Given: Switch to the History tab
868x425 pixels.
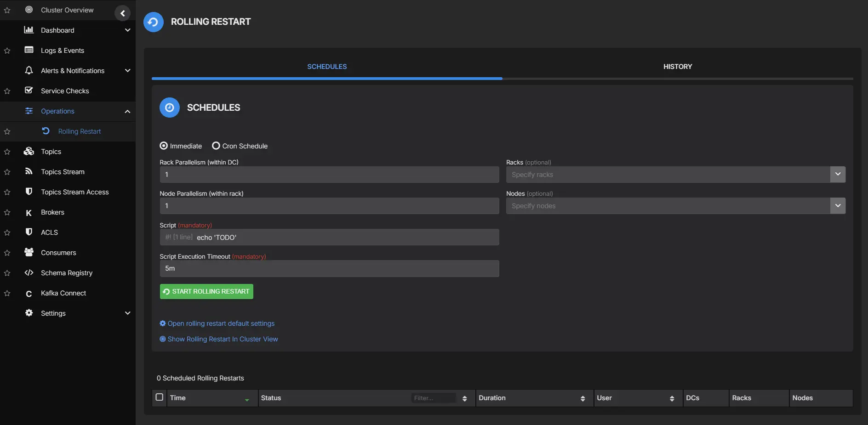Looking at the screenshot, I should [677, 66].
